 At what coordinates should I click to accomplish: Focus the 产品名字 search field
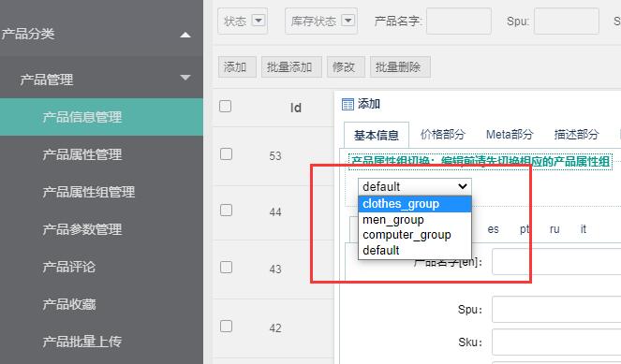coord(459,21)
